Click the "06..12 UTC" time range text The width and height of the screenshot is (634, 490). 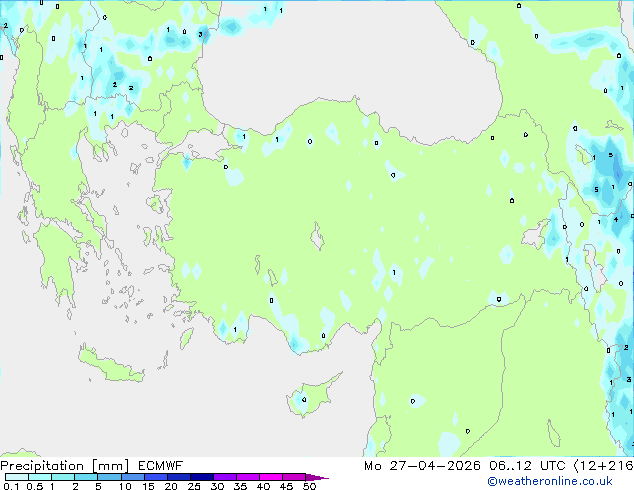click(x=527, y=466)
